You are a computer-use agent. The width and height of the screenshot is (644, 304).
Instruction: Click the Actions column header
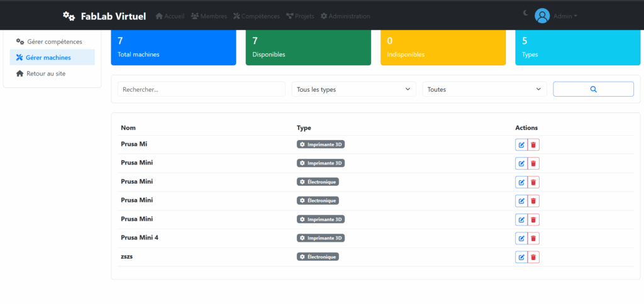pyautogui.click(x=526, y=128)
